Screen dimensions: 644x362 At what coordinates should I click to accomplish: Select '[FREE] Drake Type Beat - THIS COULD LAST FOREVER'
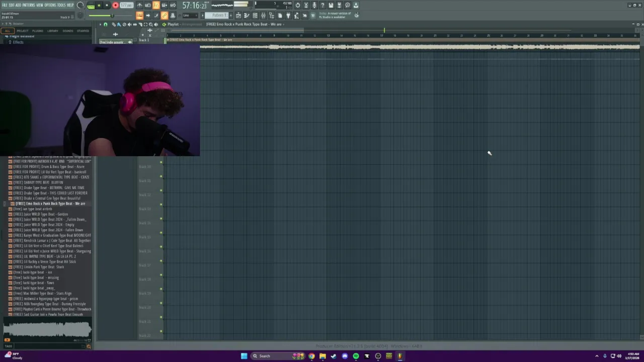coord(50,193)
